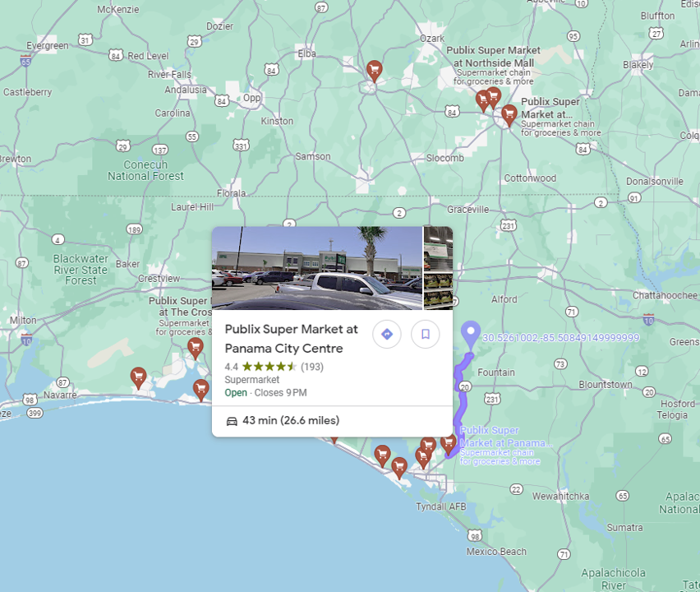Click the 'Open · Closes 9 PM' hours text
The height and width of the screenshot is (592, 700).
pos(265,393)
